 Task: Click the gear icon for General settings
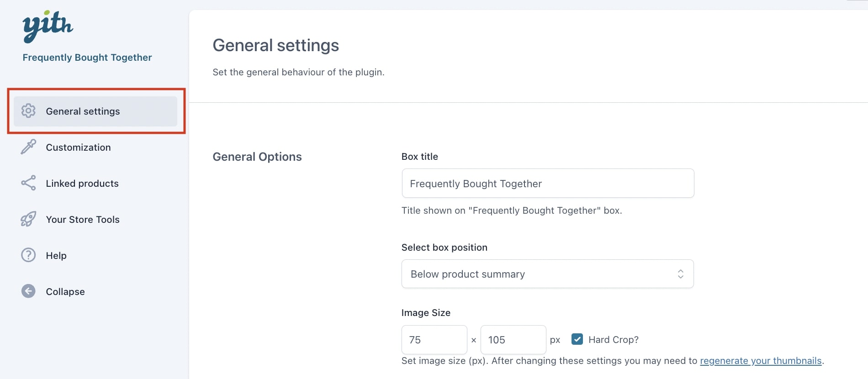(x=28, y=111)
